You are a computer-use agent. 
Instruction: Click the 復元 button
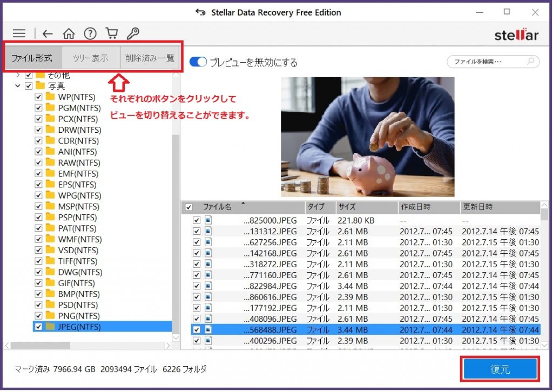coord(500,369)
